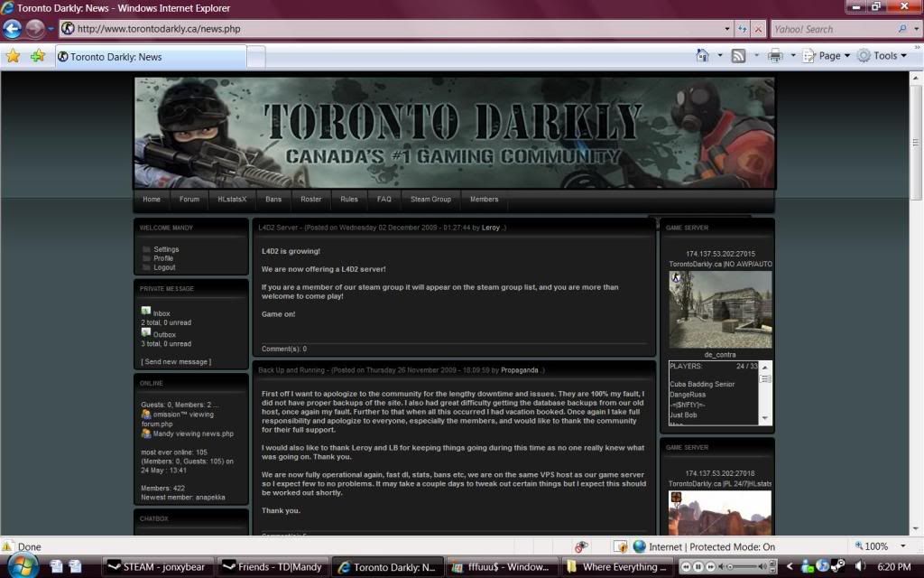Open the Favorites Center star
Screen dimensions: 924x578
coord(13,56)
